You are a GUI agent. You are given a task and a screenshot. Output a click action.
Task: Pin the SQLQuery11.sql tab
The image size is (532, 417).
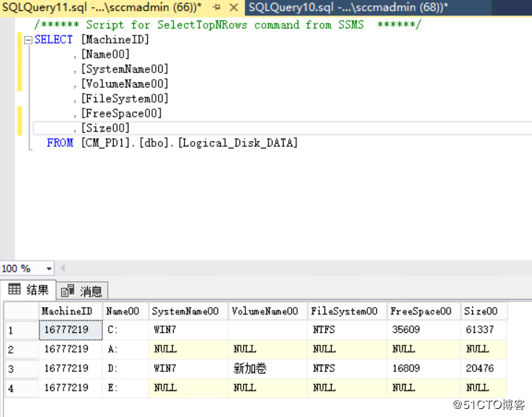coord(216,7)
